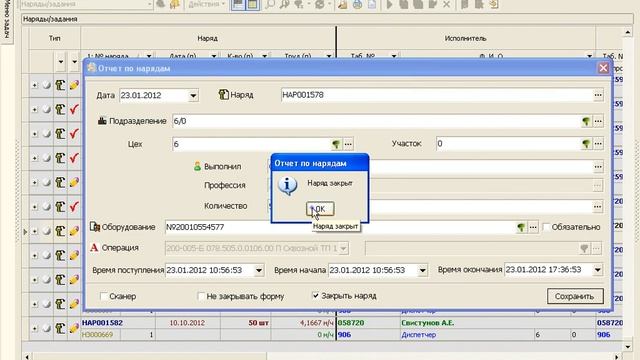Screen dimensions: 640x360
Task: Select the round marker in НАР001582 row
Action: click(47, 328)
